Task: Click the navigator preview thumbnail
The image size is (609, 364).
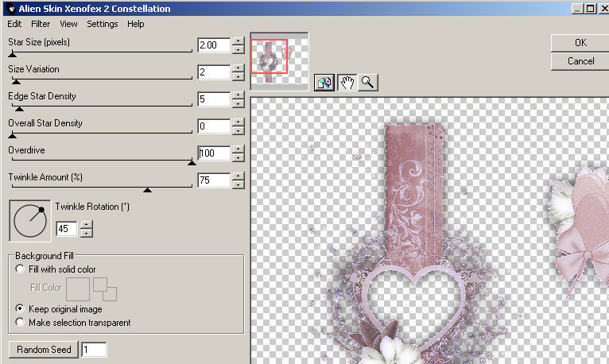Action: 279,61
